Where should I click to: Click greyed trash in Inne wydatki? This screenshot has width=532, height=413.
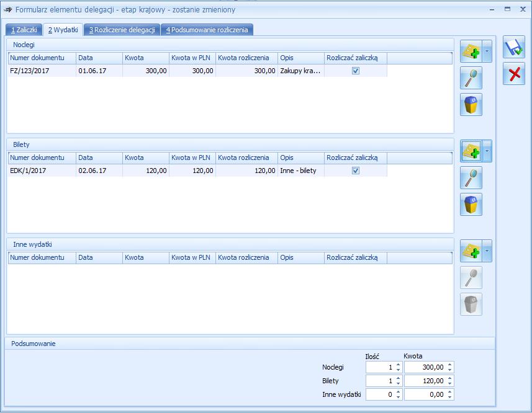click(471, 304)
